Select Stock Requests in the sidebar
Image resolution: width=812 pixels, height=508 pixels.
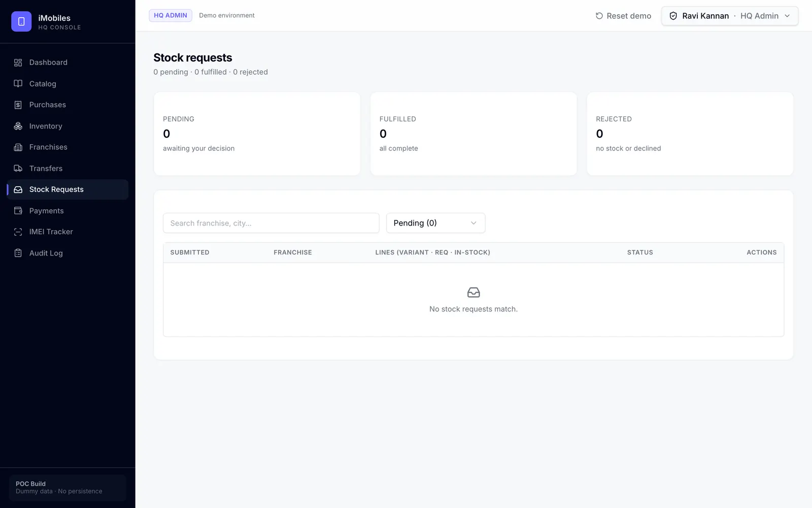(67, 189)
